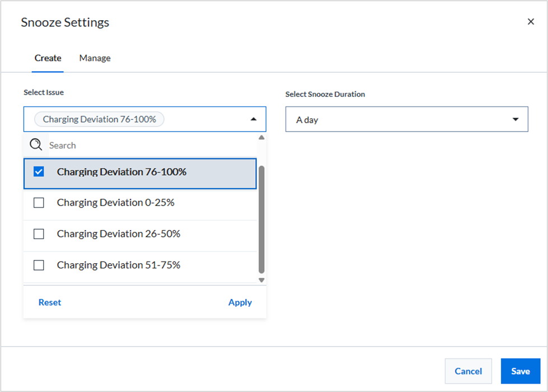Switch to the Manage tab
This screenshot has height=392, width=548.
[x=95, y=58]
